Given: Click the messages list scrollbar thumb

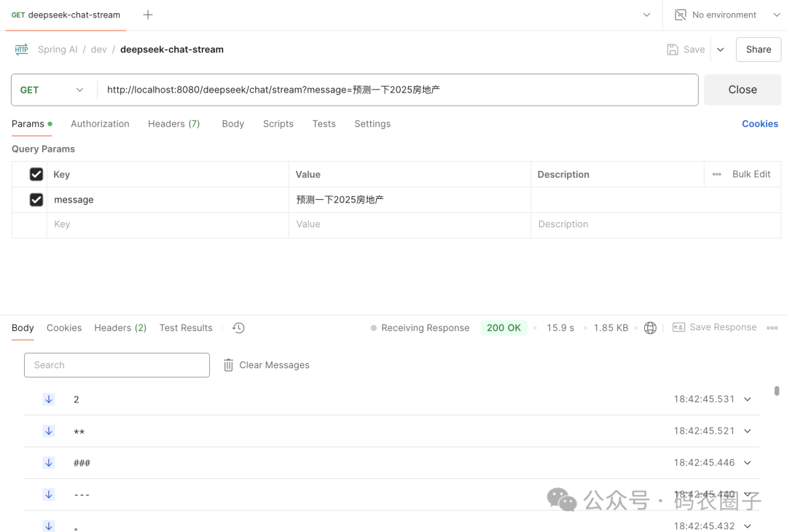Looking at the screenshot, I should [777, 391].
